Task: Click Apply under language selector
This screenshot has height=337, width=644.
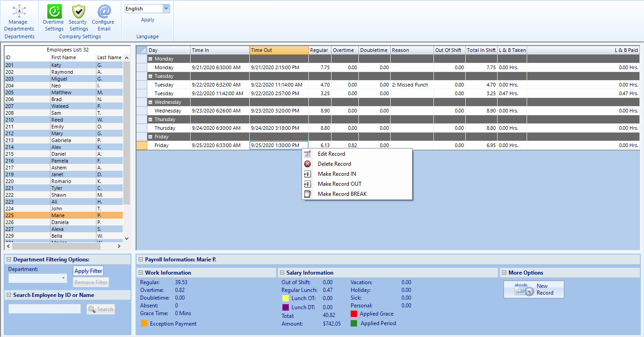Action: tap(147, 20)
